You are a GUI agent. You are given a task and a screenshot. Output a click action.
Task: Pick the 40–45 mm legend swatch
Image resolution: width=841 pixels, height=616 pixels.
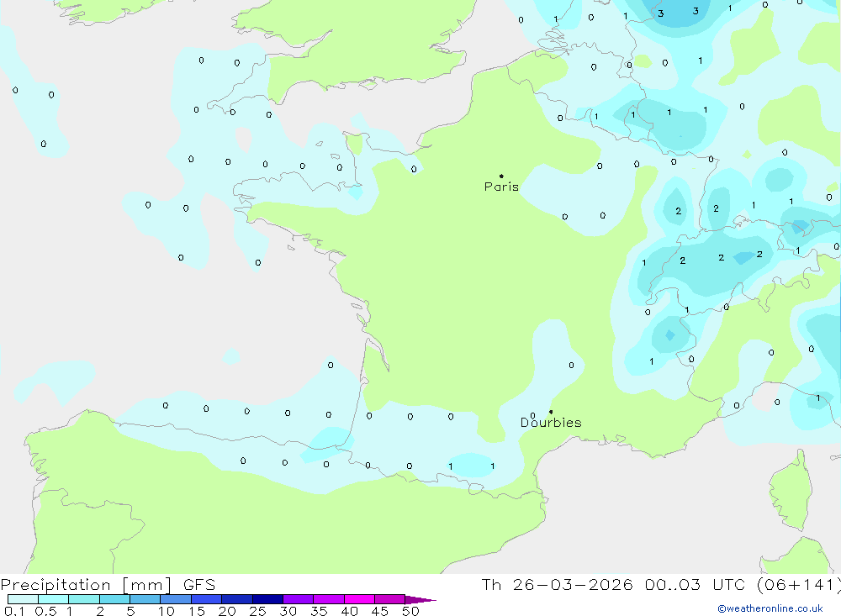coord(359,599)
